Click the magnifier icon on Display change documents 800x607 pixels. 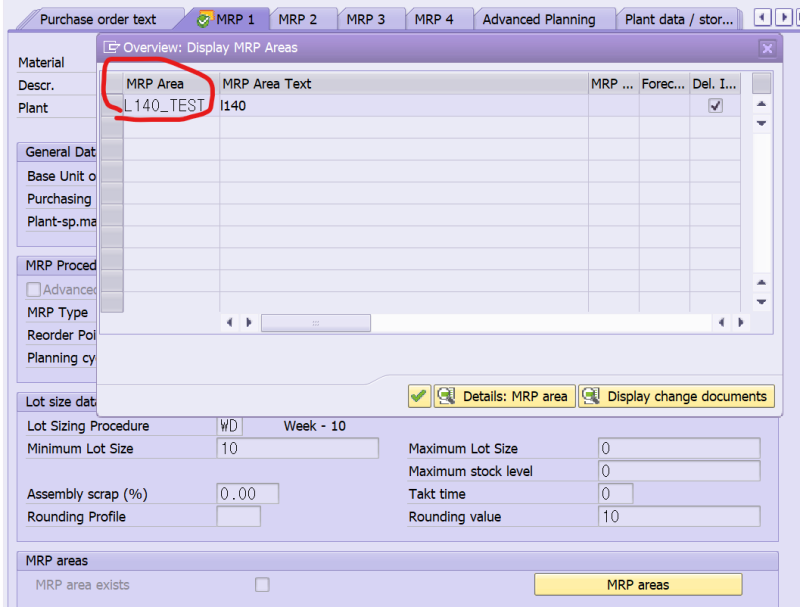[x=593, y=396]
